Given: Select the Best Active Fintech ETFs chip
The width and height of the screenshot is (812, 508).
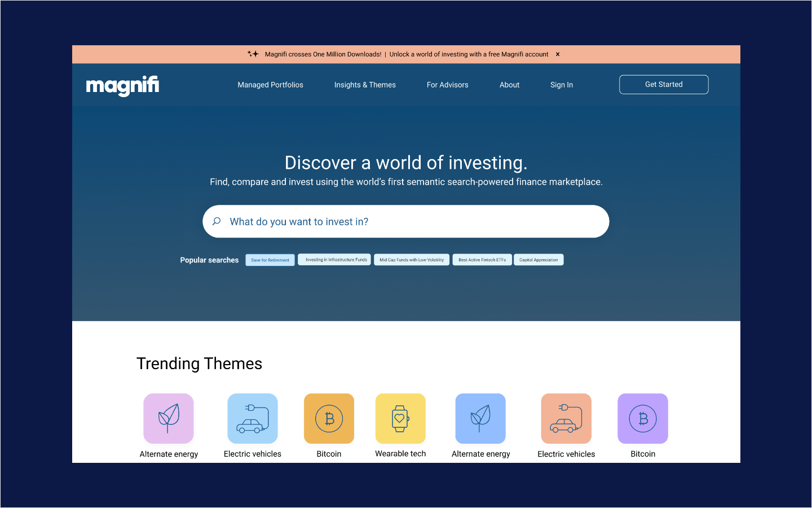Looking at the screenshot, I should 482,260.
